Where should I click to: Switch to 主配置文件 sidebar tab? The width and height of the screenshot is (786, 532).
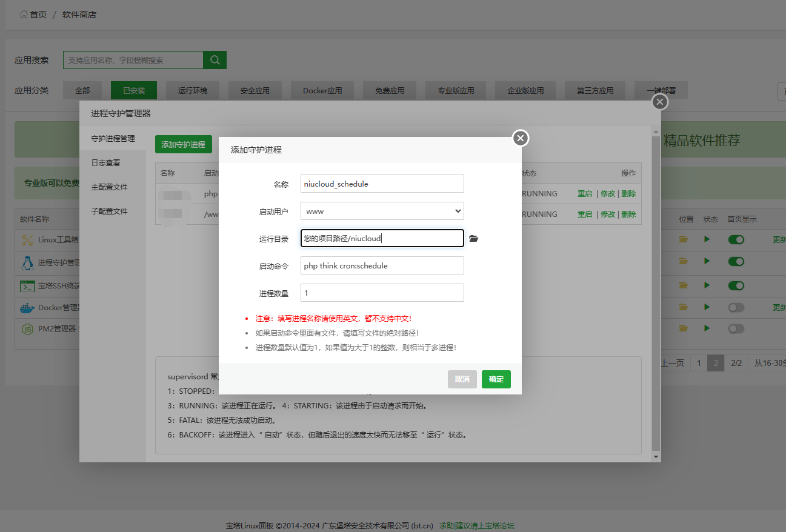[109, 187]
